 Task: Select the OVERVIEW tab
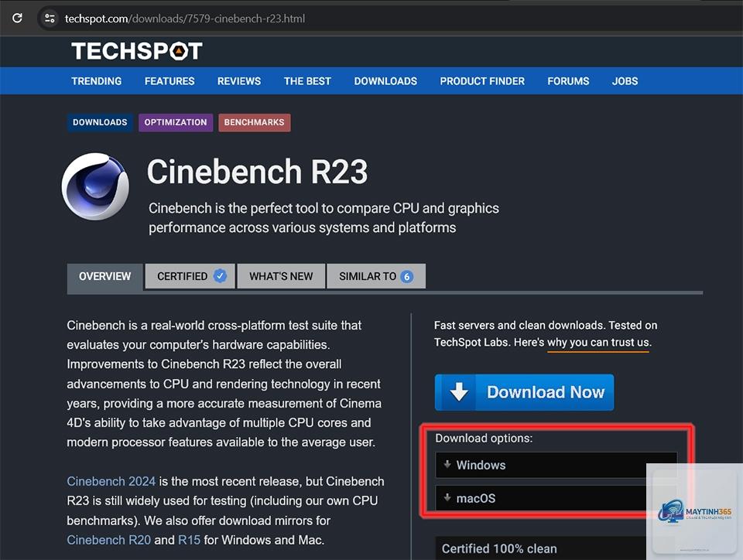coord(104,276)
